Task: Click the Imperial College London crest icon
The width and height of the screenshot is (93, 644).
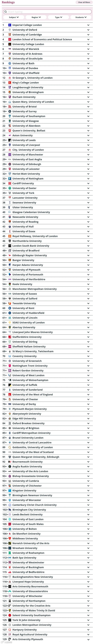Action: click(x=10, y=25)
